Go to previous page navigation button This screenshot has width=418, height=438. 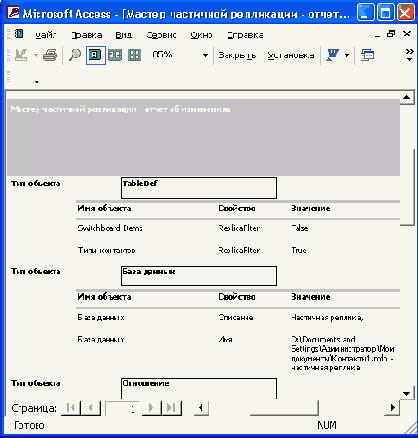coord(91,408)
